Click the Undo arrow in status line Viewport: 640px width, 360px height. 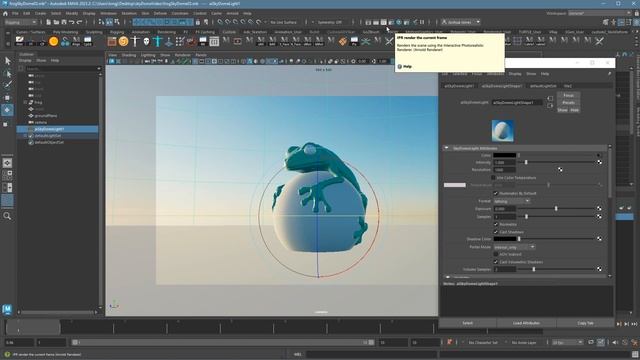click(x=72, y=22)
